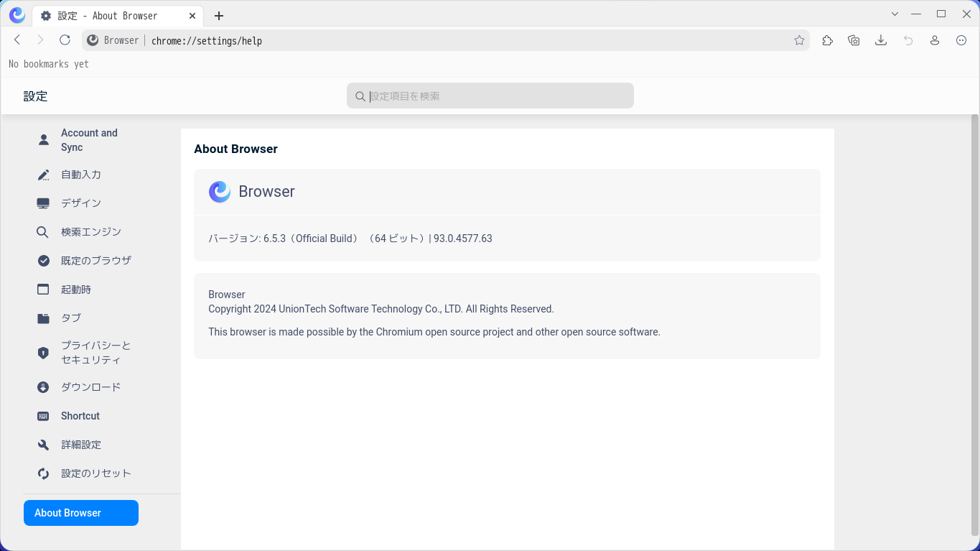Click the settings page vertical scrollbar
Screen dimensions: 980x551
(974, 325)
